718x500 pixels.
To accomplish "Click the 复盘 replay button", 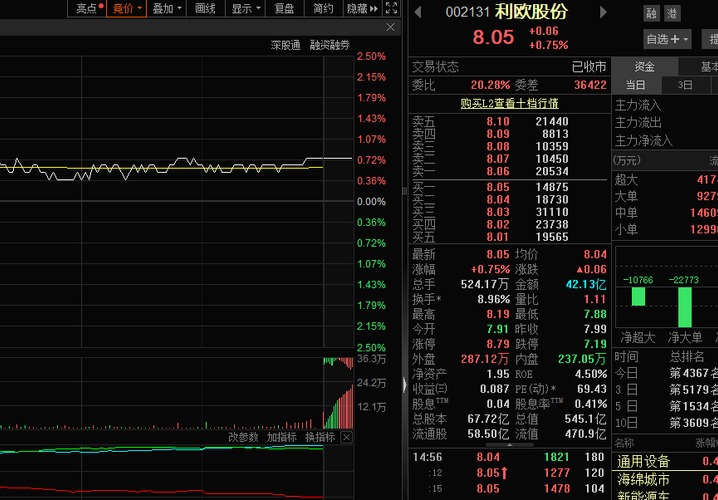I will pyautogui.click(x=284, y=8).
